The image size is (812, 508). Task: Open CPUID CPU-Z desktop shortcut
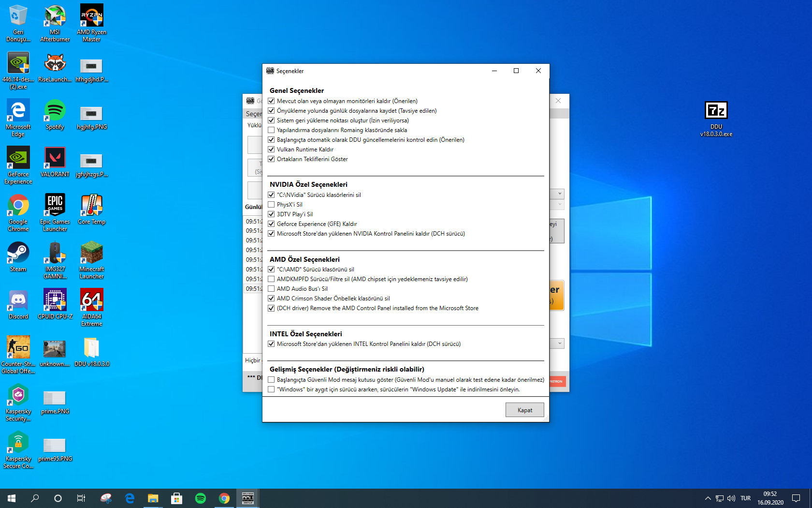click(55, 304)
